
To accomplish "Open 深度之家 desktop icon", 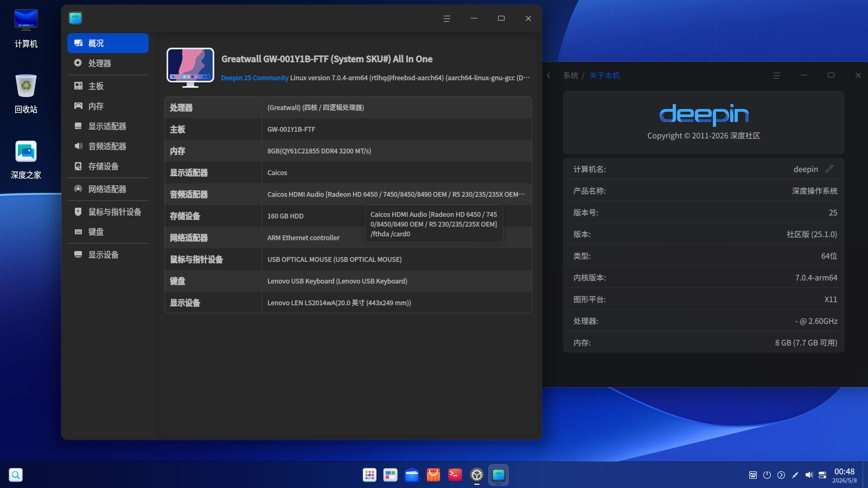I will 26,160.
